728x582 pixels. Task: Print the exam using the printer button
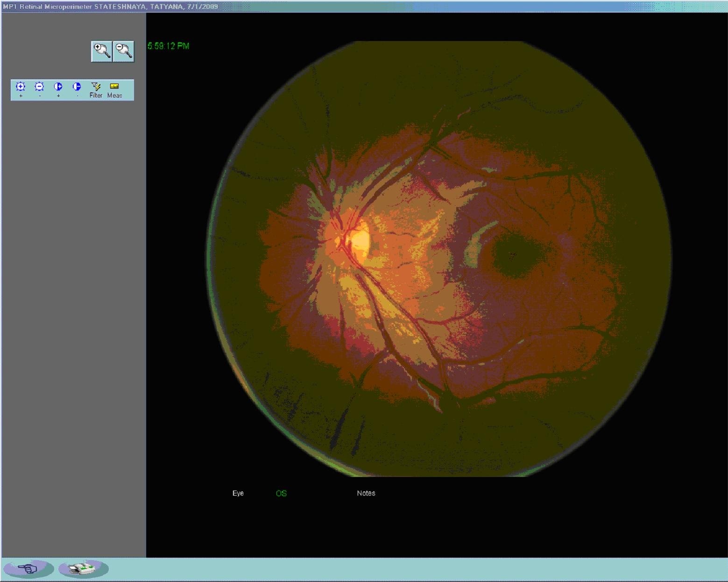(x=84, y=569)
